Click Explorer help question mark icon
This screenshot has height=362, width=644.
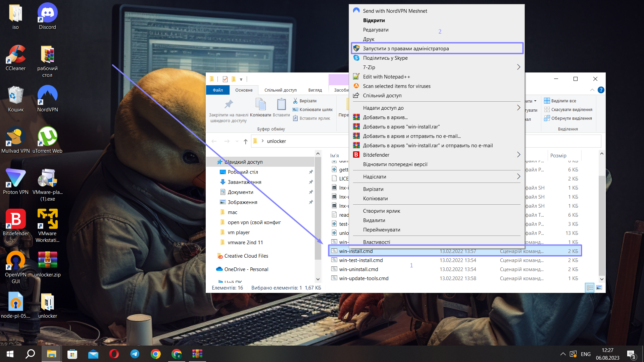(x=601, y=90)
